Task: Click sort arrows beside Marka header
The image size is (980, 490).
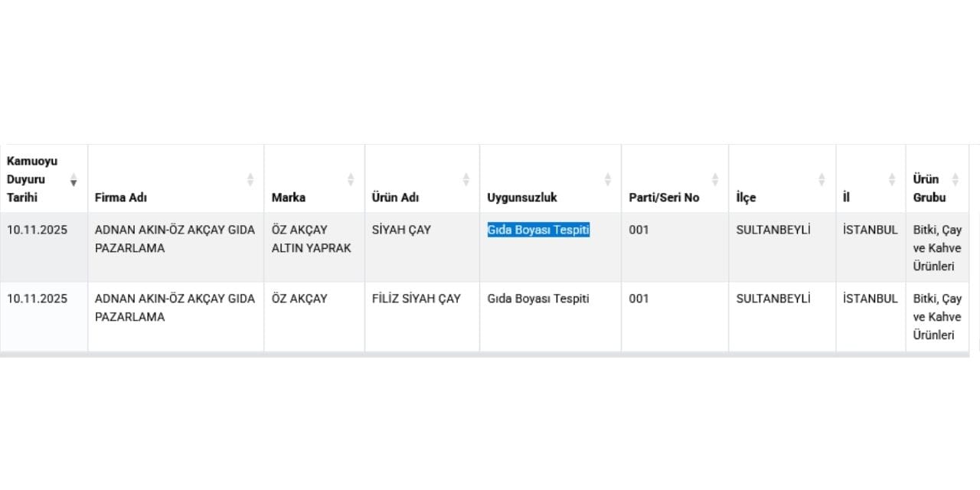Action: pos(351,180)
